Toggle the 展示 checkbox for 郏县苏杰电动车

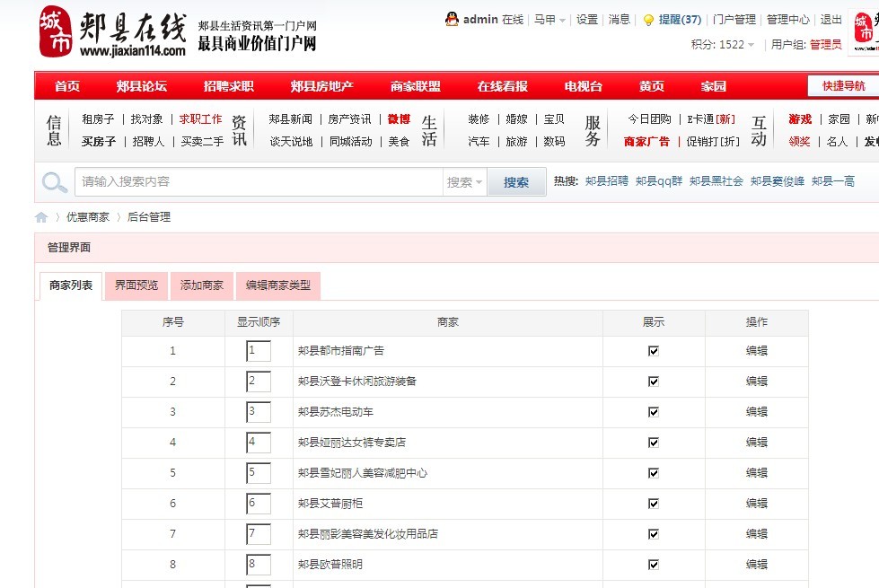coord(652,412)
